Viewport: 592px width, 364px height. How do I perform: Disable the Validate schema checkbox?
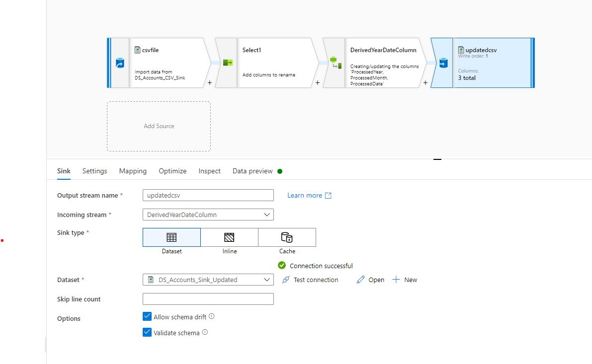[147, 332]
